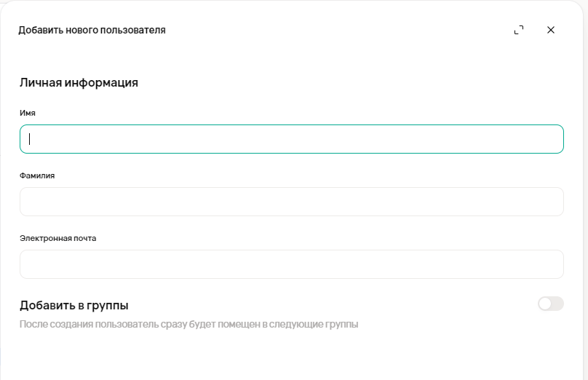Close the add new user dialog

coord(551,30)
